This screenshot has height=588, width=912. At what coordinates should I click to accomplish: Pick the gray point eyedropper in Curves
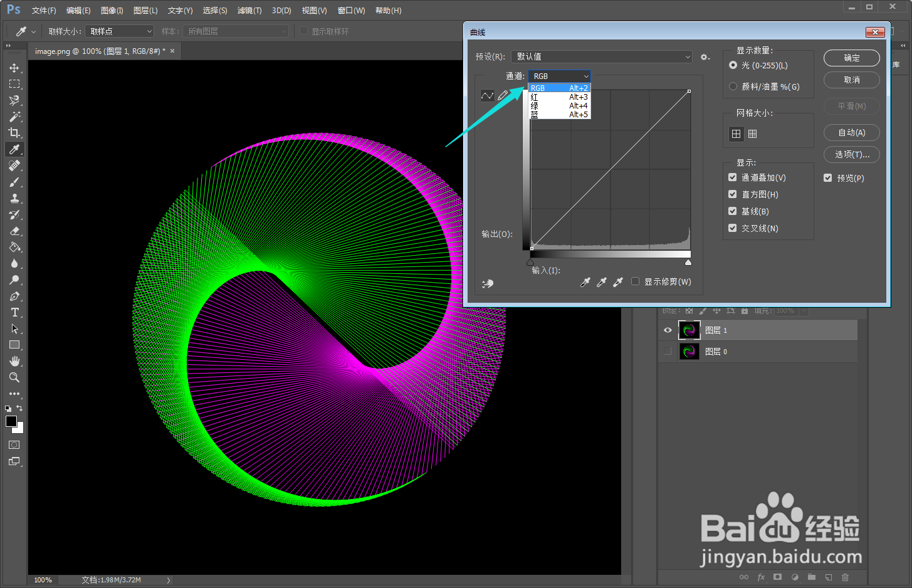602,282
